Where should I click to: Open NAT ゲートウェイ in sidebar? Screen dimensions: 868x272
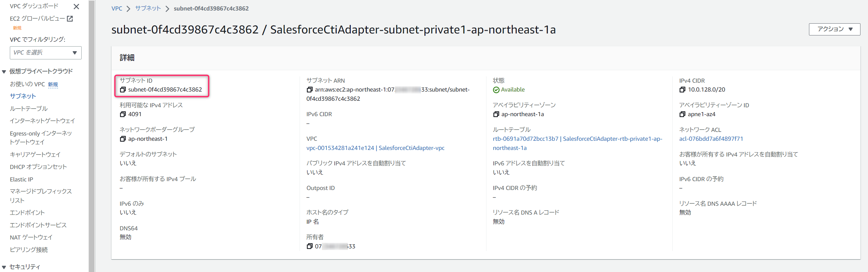(x=31, y=237)
